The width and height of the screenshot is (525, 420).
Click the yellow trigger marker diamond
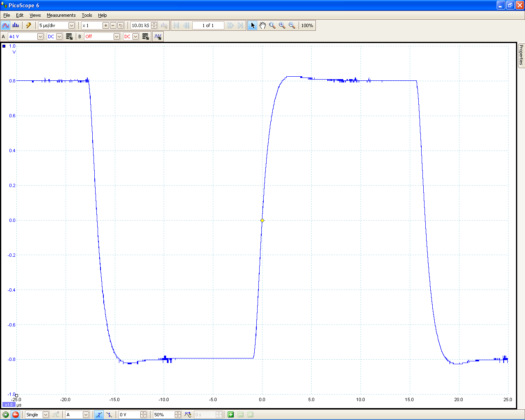[262, 220]
